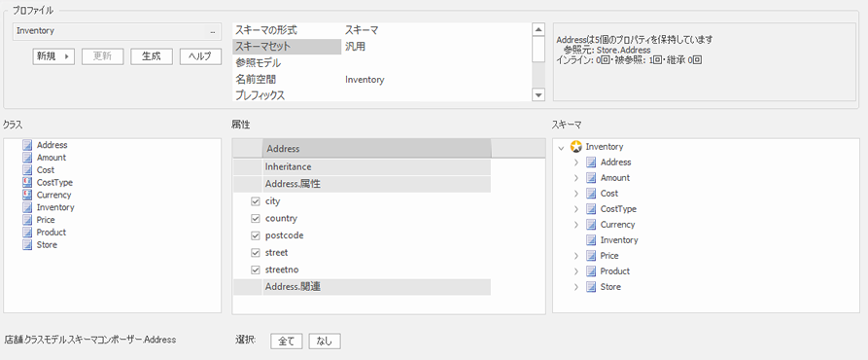Select the Store class icon in class list
Image resolution: width=868 pixels, height=360 pixels.
coord(27,245)
